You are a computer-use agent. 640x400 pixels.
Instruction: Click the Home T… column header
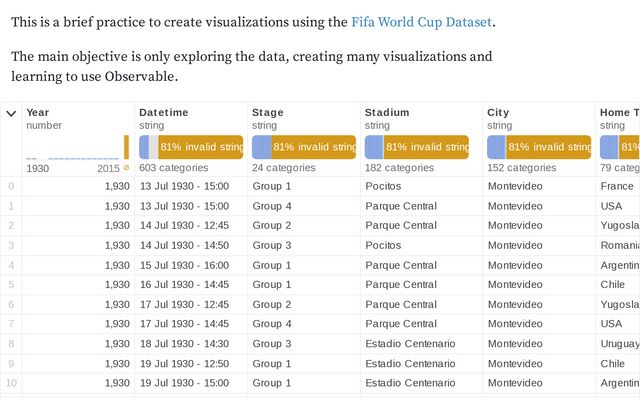tap(619, 113)
